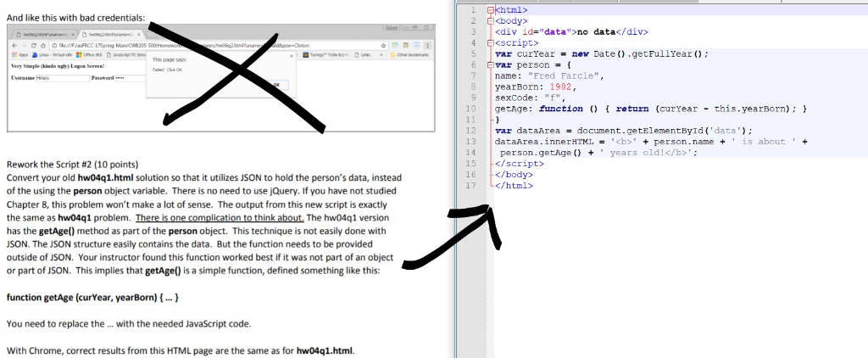Click 'no data' text in the div line
Viewport: 868px width, 358px height.
[x=596, y=32]
